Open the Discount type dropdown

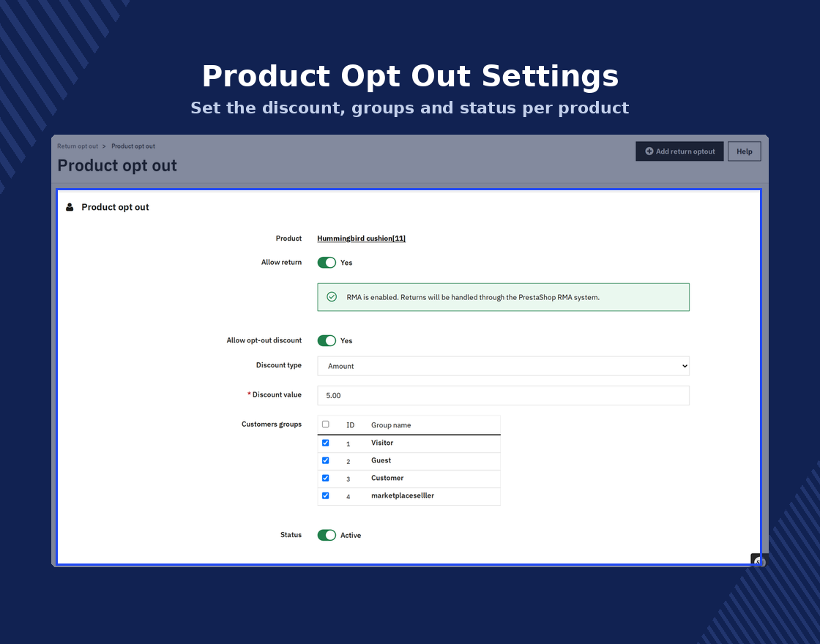[503, 366]
